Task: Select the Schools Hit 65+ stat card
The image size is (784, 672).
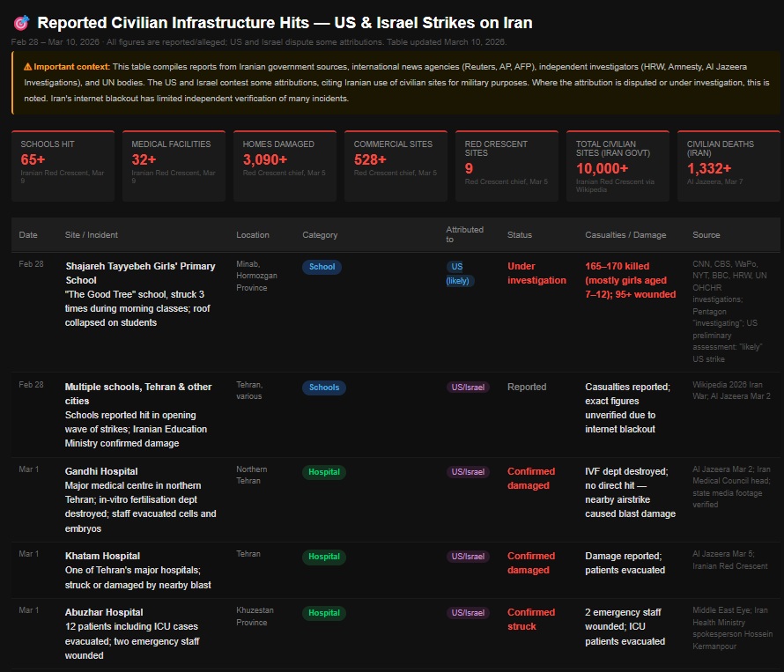Action: point(63,166)
